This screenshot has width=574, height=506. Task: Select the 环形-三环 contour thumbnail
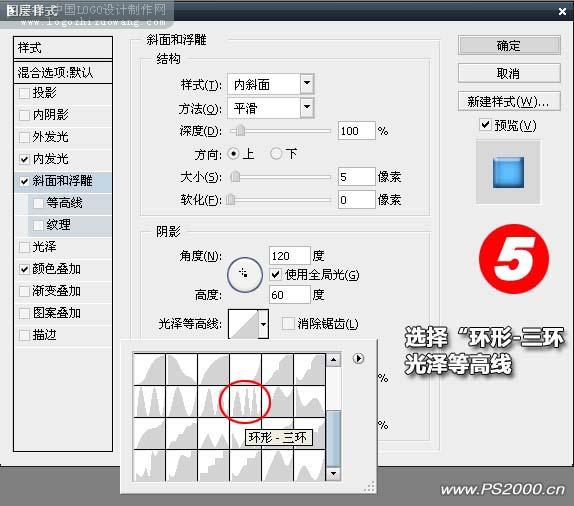245,401
